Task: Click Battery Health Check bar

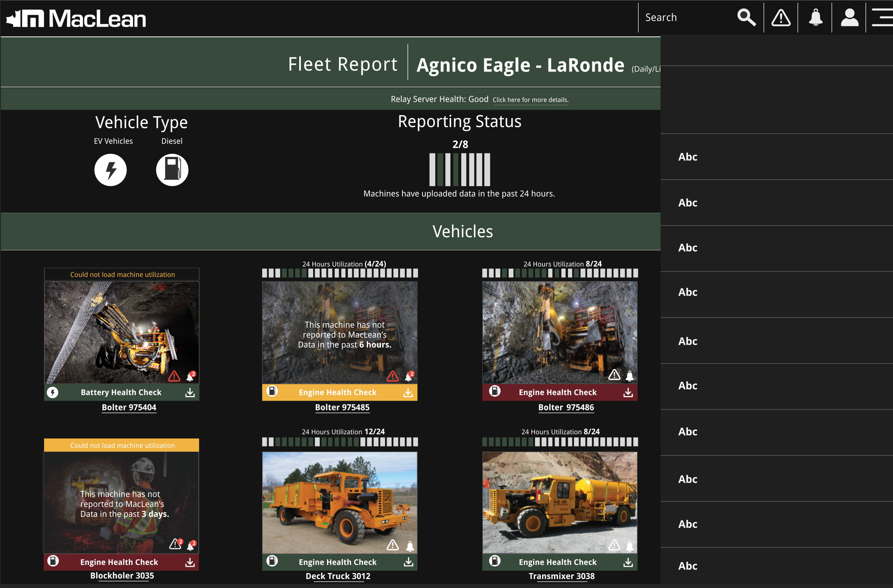Action: pyautogui.click(x=121, y=393)
